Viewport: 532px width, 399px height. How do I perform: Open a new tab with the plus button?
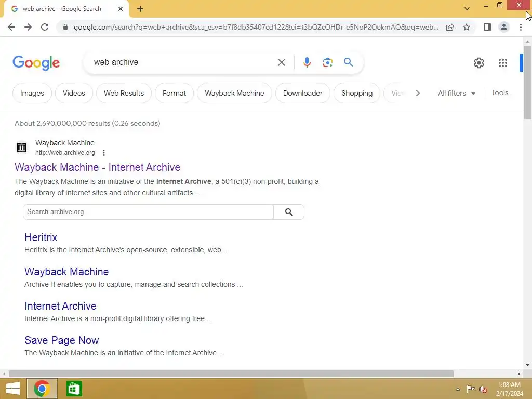click(x=140, y=9)
